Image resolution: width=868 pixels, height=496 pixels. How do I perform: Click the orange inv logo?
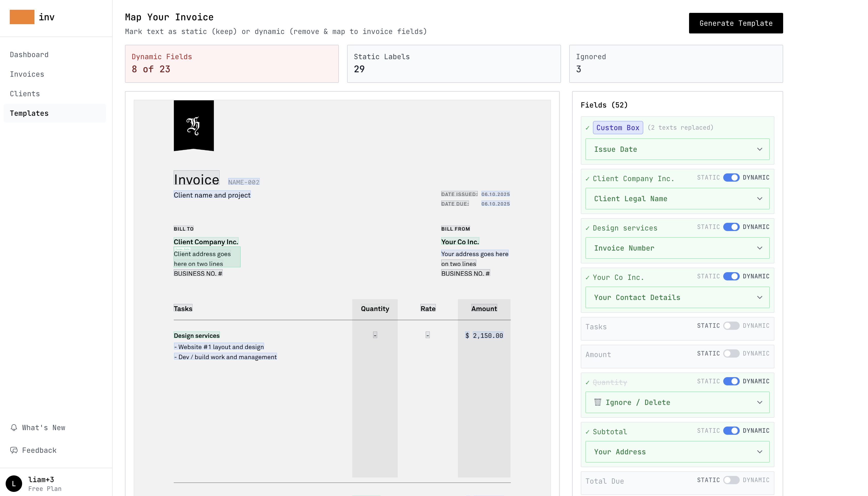click(22, 17)
